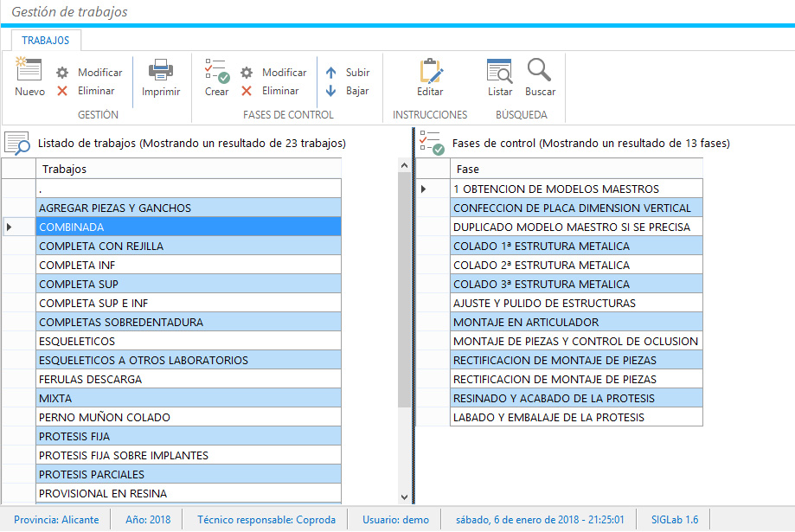Click 'Técnico responsable: Coproda' in status bar
The image size is (795, 532).
click(266, 520)
